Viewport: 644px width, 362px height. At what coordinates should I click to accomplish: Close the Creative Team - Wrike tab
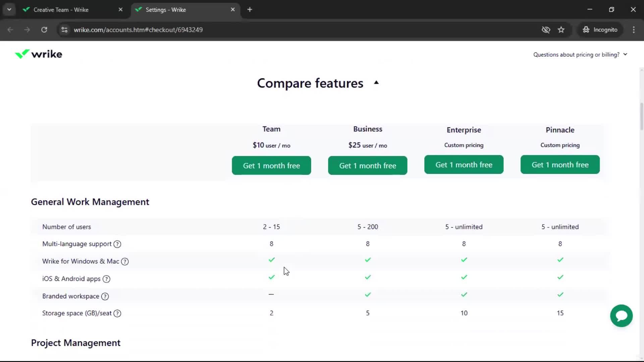120,10
